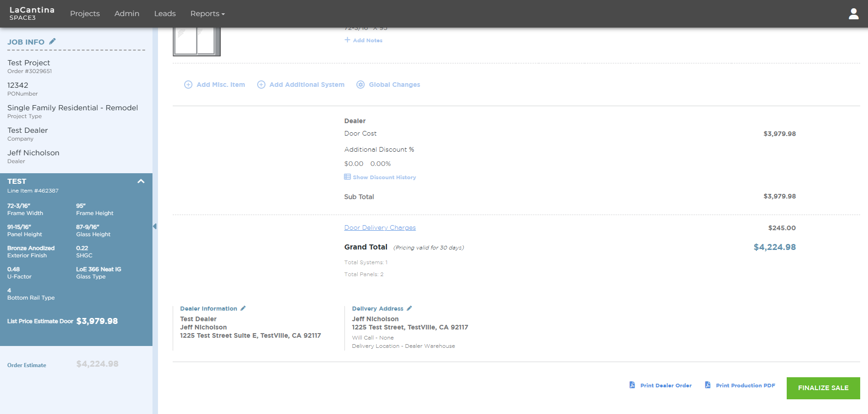Viewport: 868px width, 414px height.
Task: Navigate to Leads
Action: coord(165,14)
